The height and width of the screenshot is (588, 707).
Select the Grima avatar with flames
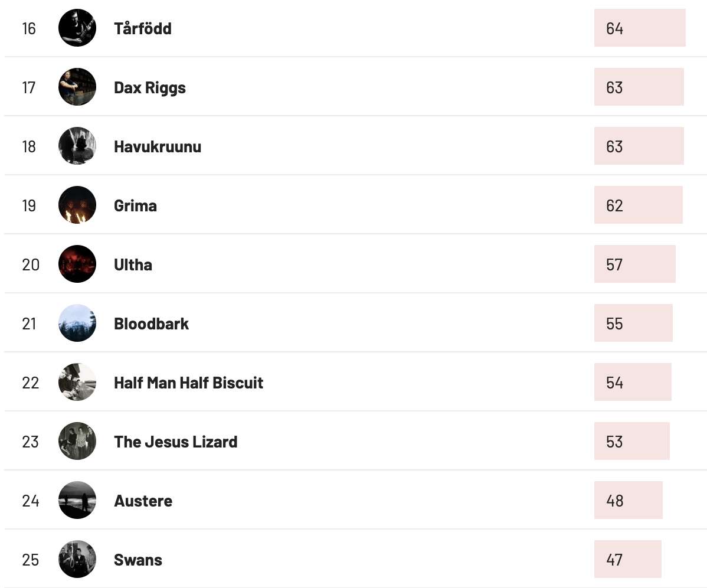click(77, 205)
